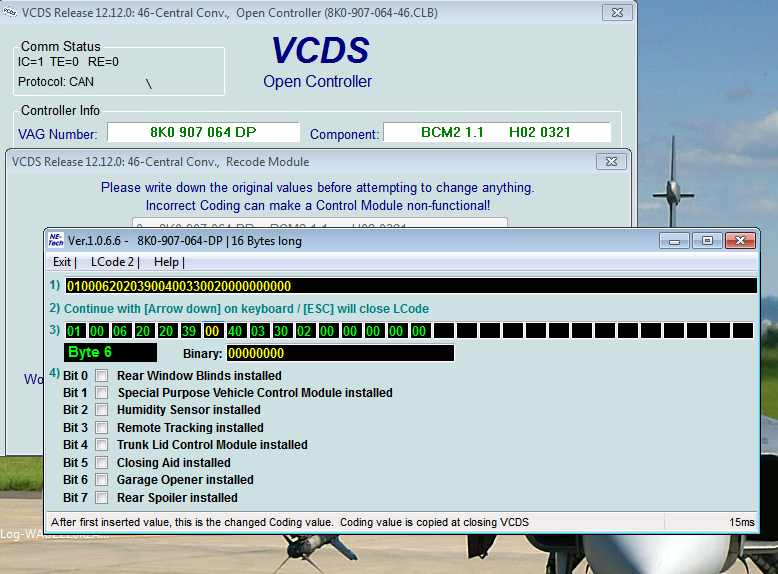Select byte 5 cell with value 39
The image size is (778, 574).
point(189,331)
